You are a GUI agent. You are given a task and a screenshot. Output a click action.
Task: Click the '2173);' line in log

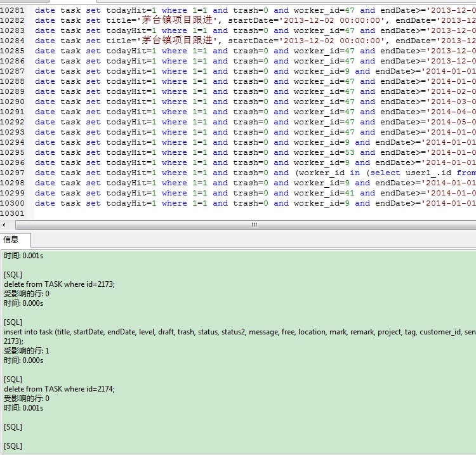pos(13,341)
